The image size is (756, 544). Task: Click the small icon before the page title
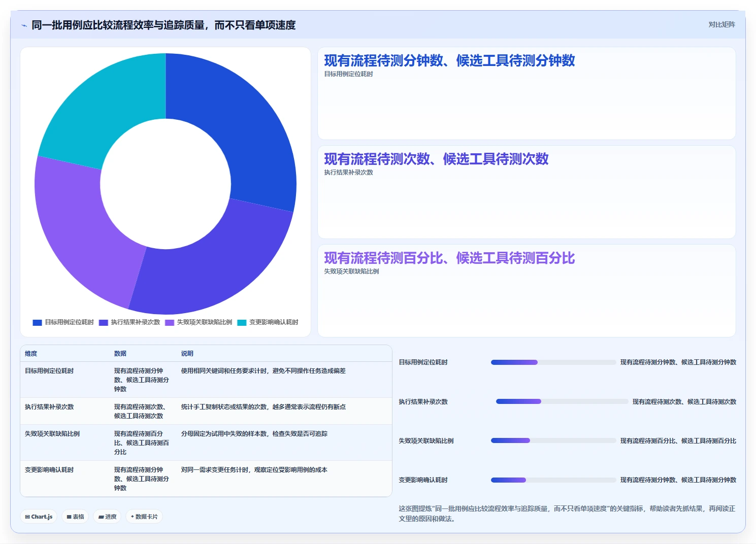point(24,25)
